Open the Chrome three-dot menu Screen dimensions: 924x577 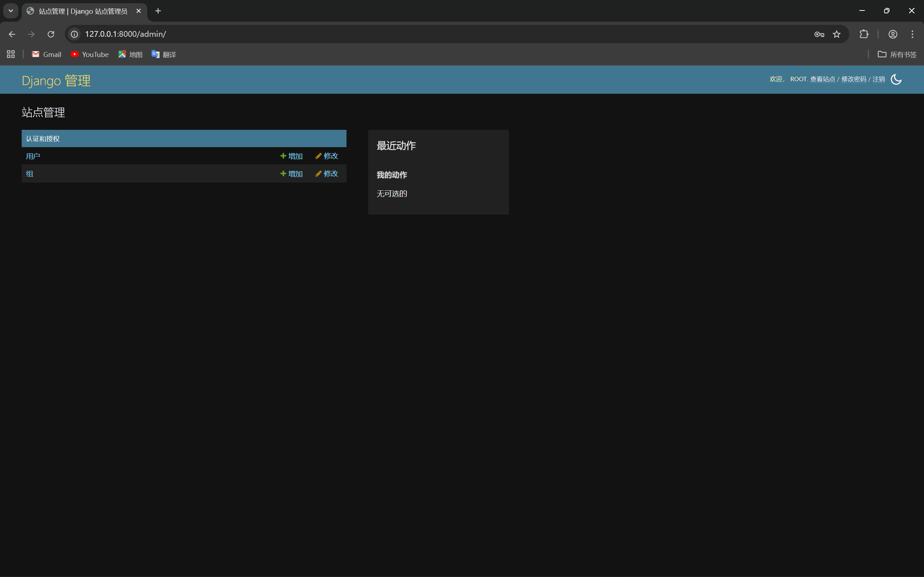pos(912,34)
